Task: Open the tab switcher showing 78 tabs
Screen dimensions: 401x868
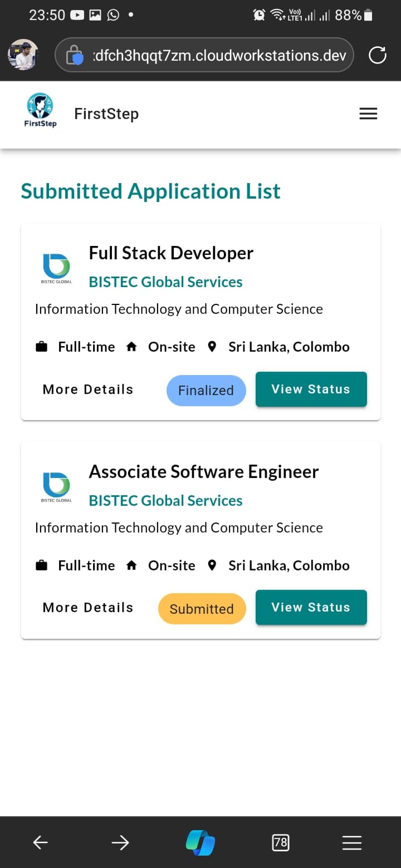Action: pos(281,842)
